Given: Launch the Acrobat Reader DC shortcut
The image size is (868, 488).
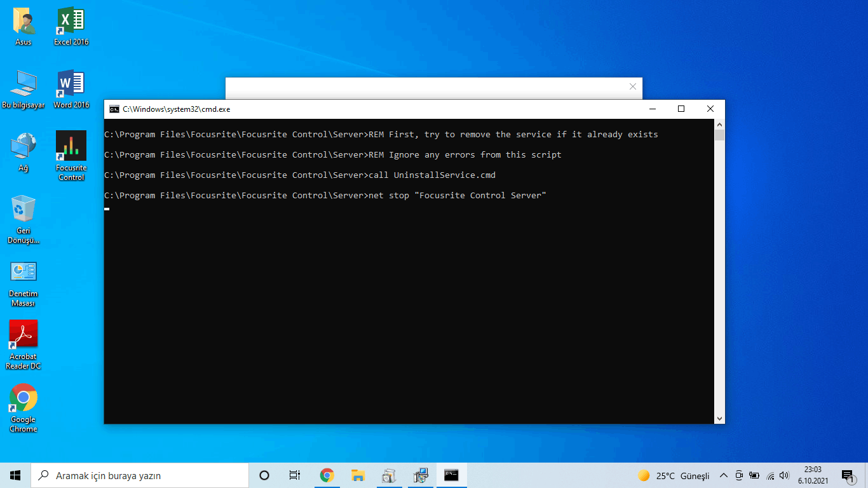Looking at the screenshot, I should point(24,345).
